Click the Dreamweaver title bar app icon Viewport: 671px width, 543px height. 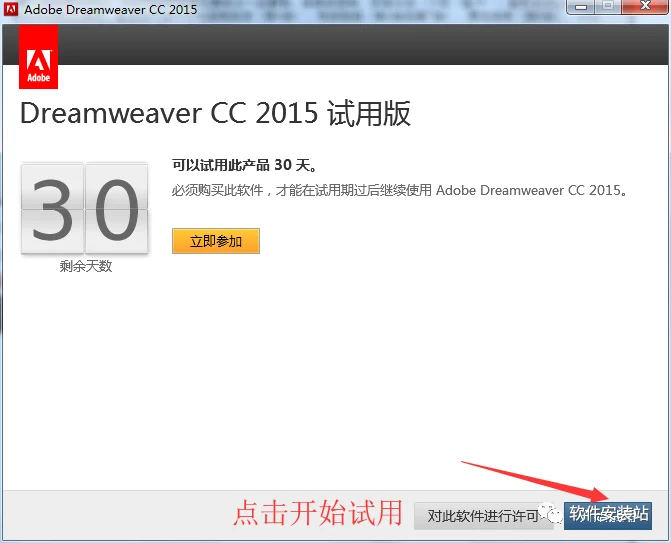11,9
